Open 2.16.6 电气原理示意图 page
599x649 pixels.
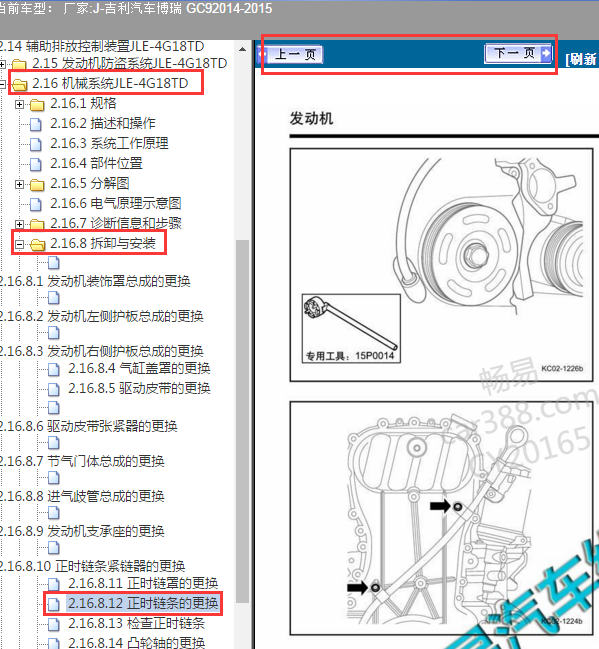click(115, 203)
